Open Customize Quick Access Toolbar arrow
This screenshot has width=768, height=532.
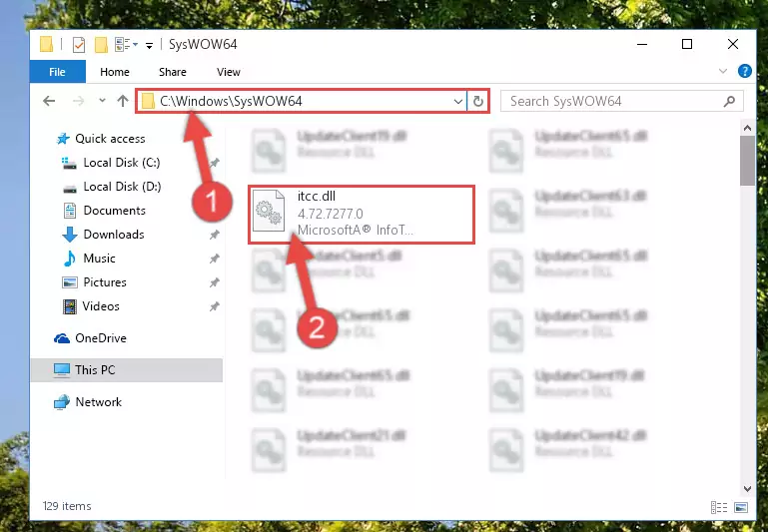pos(149,46)
